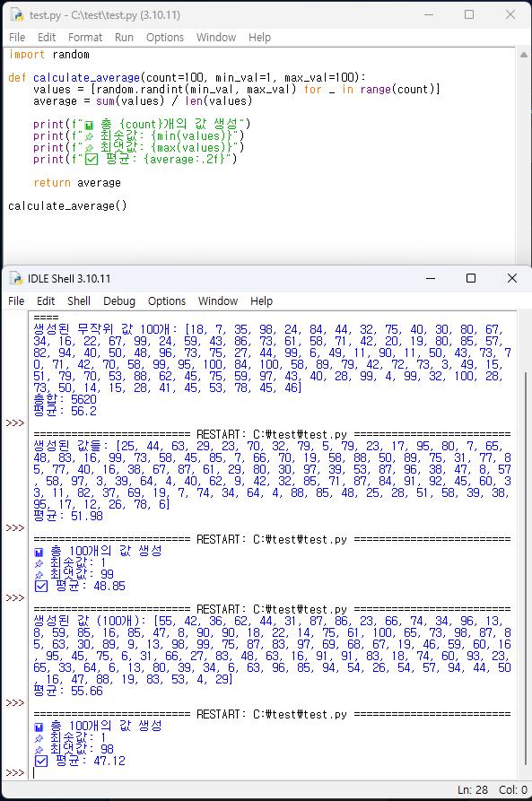Click the IDLE Shell vertical scrollbar thumb
Image resolution: width=532 pixels, height=801 pixels.
pyautogui.click(x=526, y=567)
